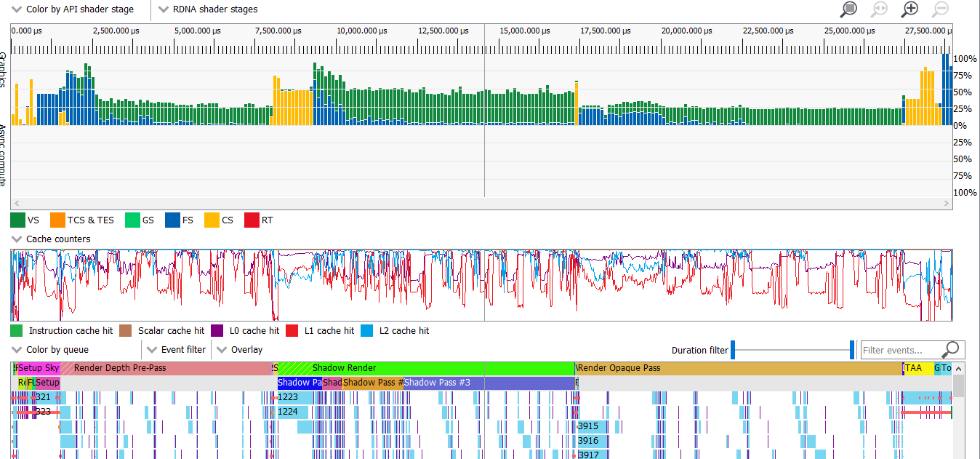980x459 pixels.
Task: Select event 323 in the timeline
Action: pyautogui.click(x=44, y=412)
